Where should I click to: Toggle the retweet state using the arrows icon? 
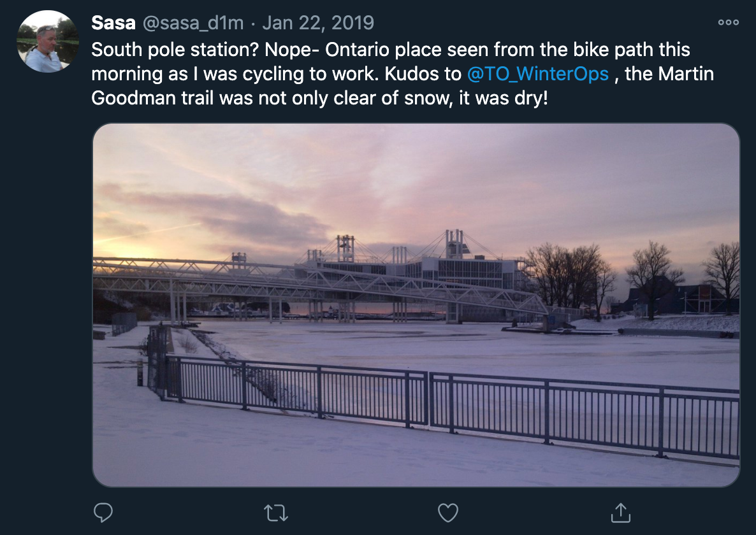point(275,511)
